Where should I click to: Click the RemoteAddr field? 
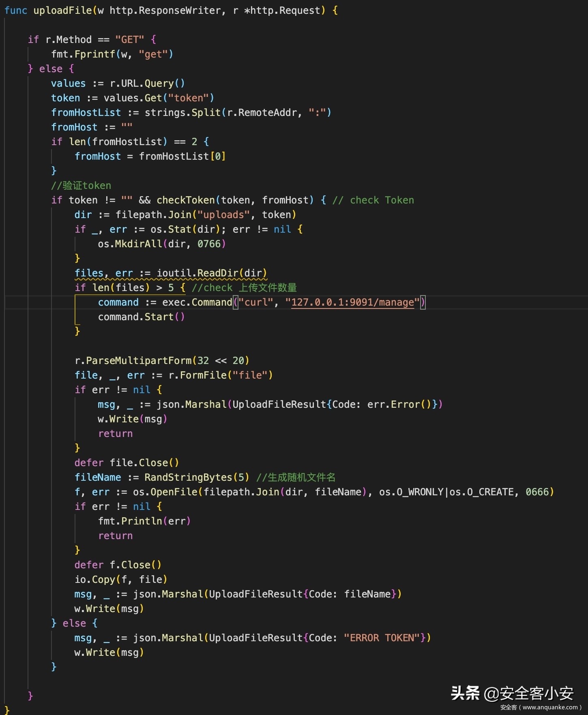tap(267, 113)
